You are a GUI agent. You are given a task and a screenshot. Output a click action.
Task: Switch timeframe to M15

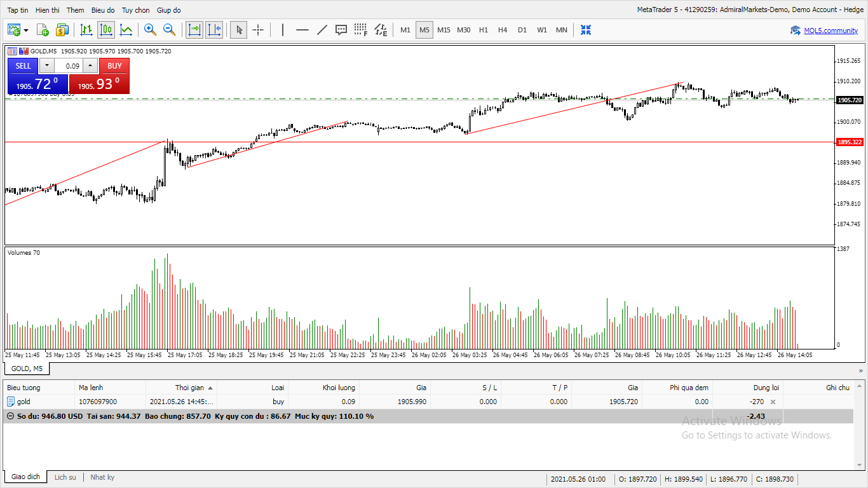coord(444,30)
